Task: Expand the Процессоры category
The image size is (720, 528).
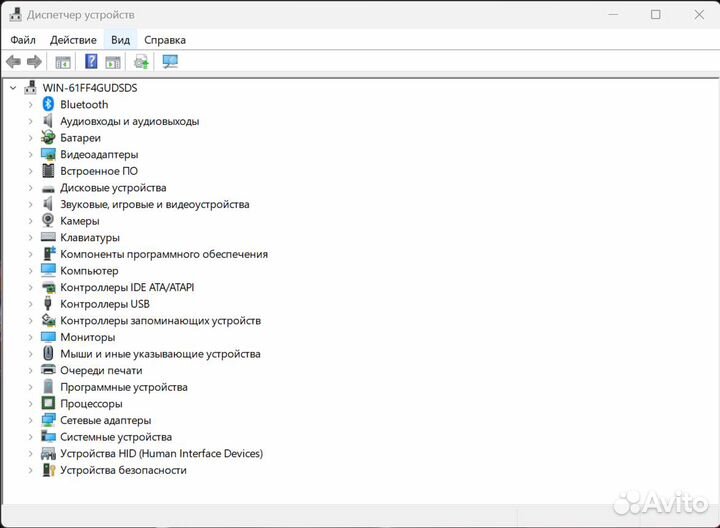Action: coord(30,404)
